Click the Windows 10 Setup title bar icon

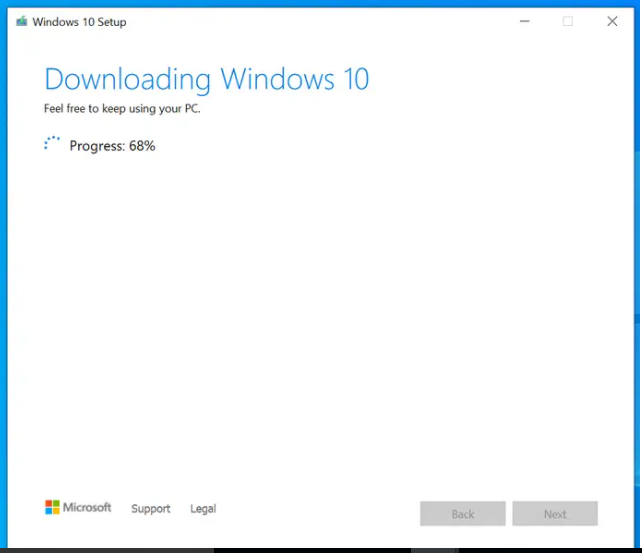(21, 21)
